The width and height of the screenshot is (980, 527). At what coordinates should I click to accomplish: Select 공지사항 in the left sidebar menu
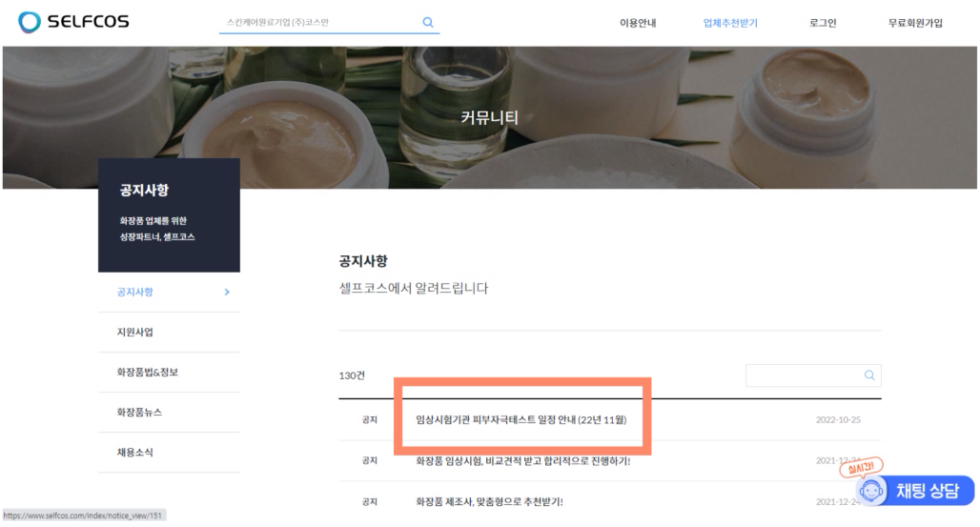coord(129,293)
